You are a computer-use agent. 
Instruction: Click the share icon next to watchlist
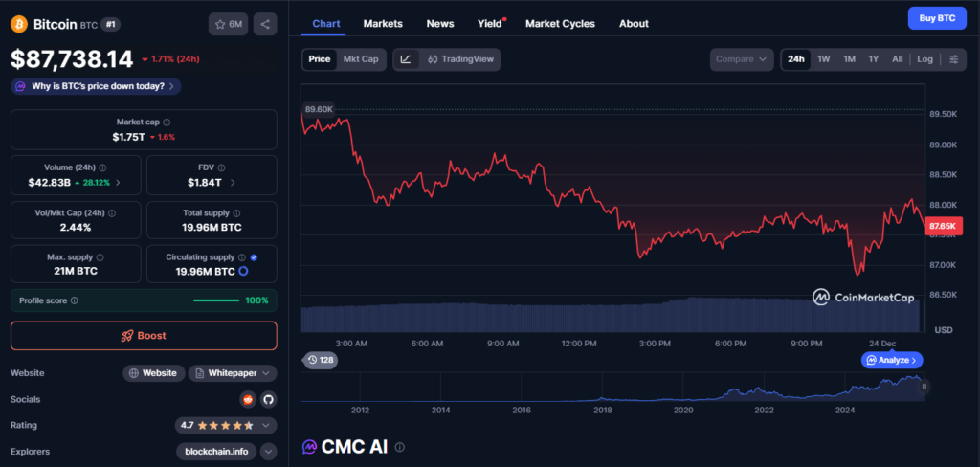[265, 24]
